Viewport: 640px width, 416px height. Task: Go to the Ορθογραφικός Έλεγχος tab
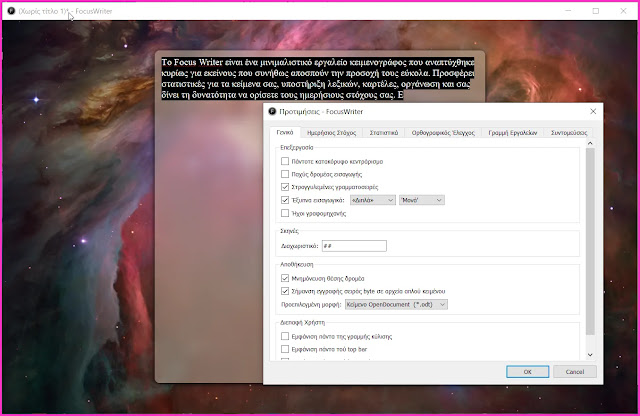click(443, 133)
